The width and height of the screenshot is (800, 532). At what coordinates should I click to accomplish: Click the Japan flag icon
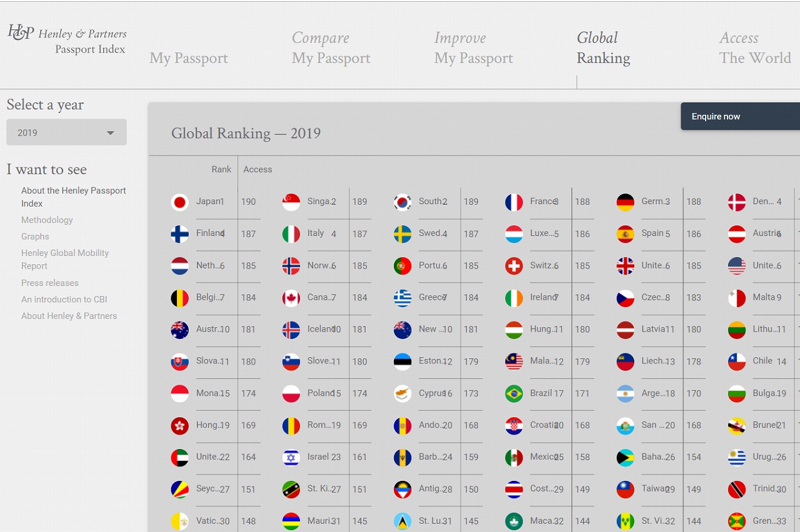click(x=179, y=202)
